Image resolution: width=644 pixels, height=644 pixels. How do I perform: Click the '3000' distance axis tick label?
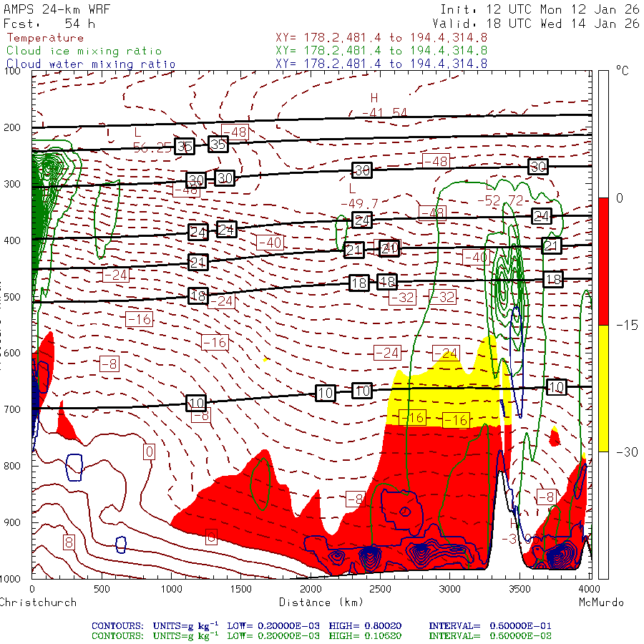[450, 589]
